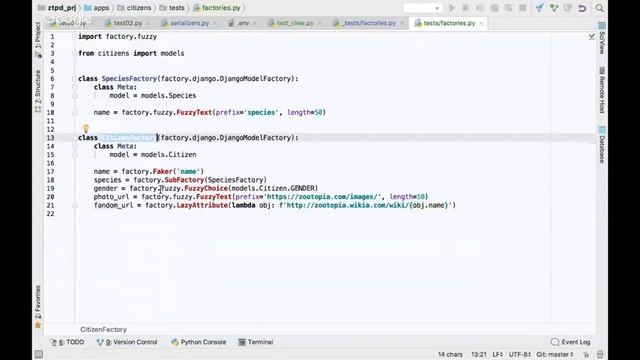Open the UTF-8 encoding selector
This screenshot has width=640, height=360.
[519, 354]
